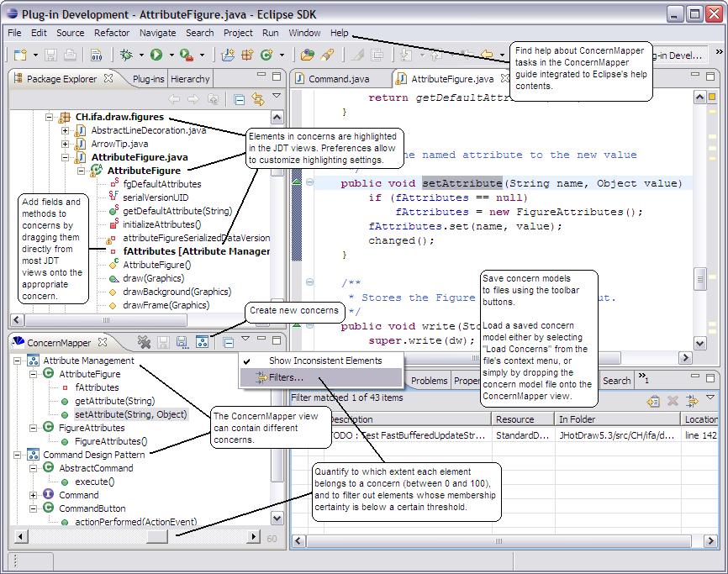Click the Resource column header
This screenshot has height=574, width=728.
[523, 419]
